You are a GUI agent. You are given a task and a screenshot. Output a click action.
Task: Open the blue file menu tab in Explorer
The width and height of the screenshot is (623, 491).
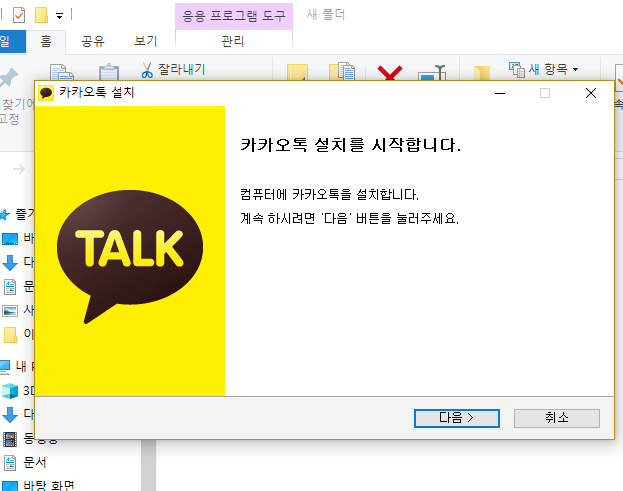click(12, 41)
